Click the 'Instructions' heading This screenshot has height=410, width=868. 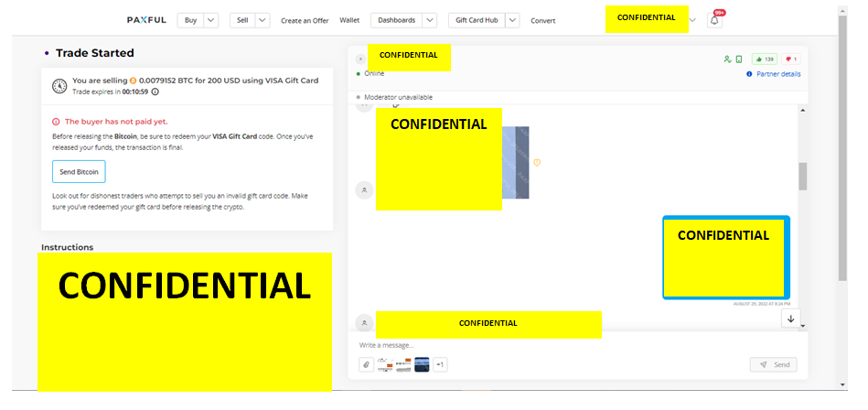(x=68, y=247)
